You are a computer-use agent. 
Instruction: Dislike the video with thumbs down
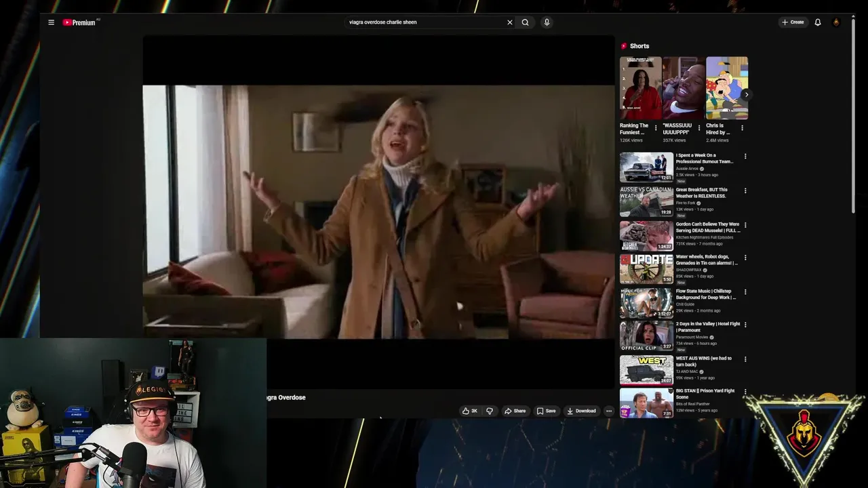click(489, 411)
